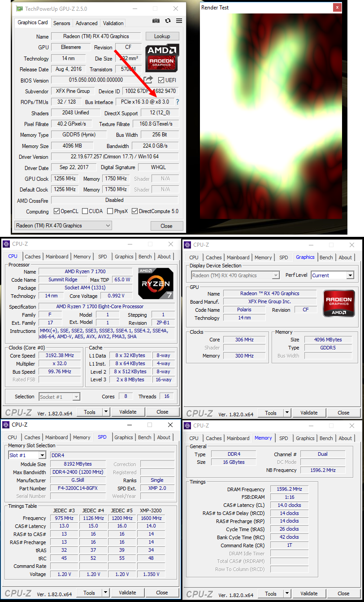Click BIOS Version value 015.050.000.000.000000

point(96,80)
